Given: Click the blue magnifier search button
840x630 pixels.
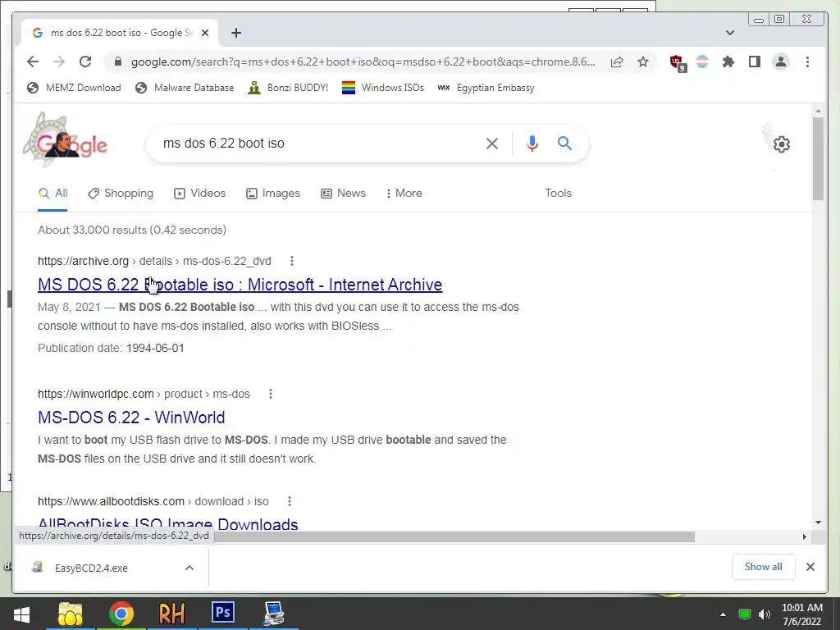Looking at the screenshot, I should pyautogui.click(x=564, y=143).
